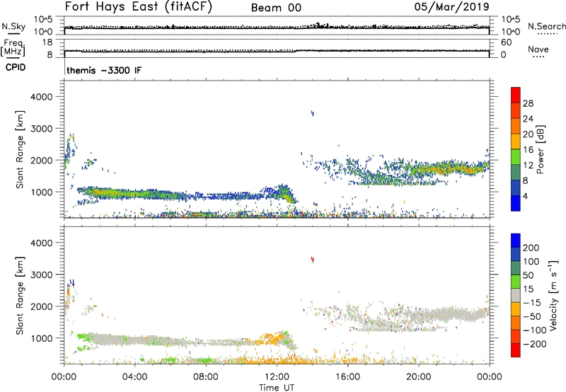Click the 'Nave' legend label

click(538, 49)
